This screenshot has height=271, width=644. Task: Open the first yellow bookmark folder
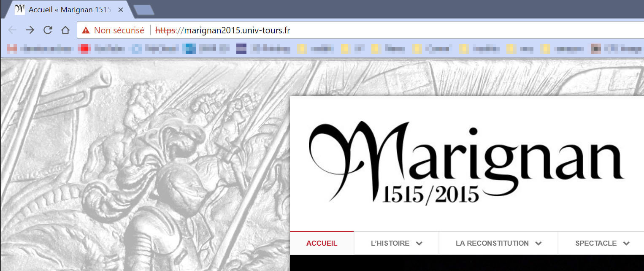pos(302,49)
